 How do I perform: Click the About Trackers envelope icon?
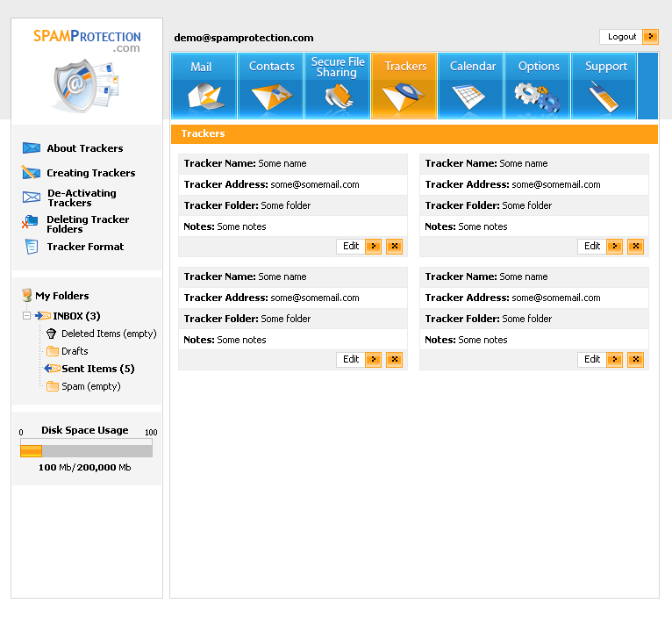(32, 148)
